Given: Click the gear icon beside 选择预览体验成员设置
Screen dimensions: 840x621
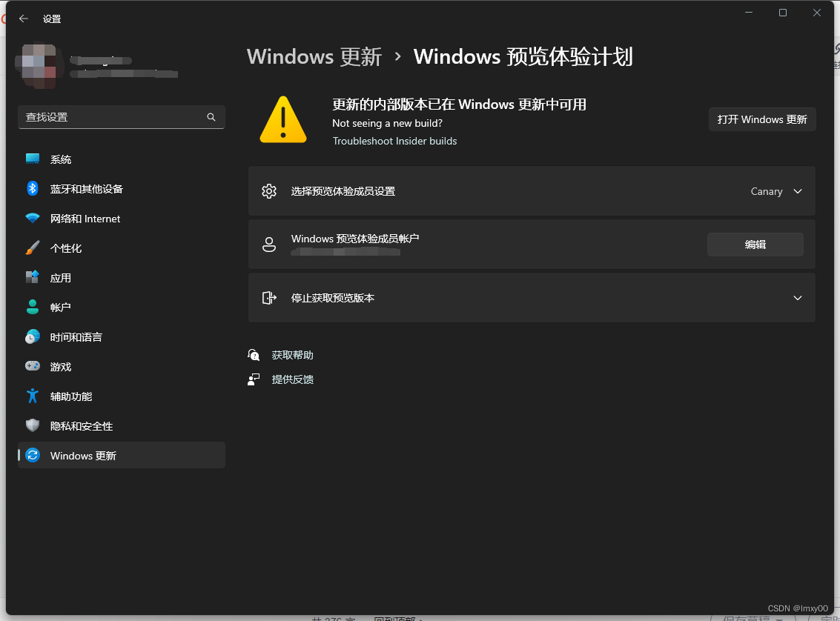Looking at the screenshot, I should (269, 191).
